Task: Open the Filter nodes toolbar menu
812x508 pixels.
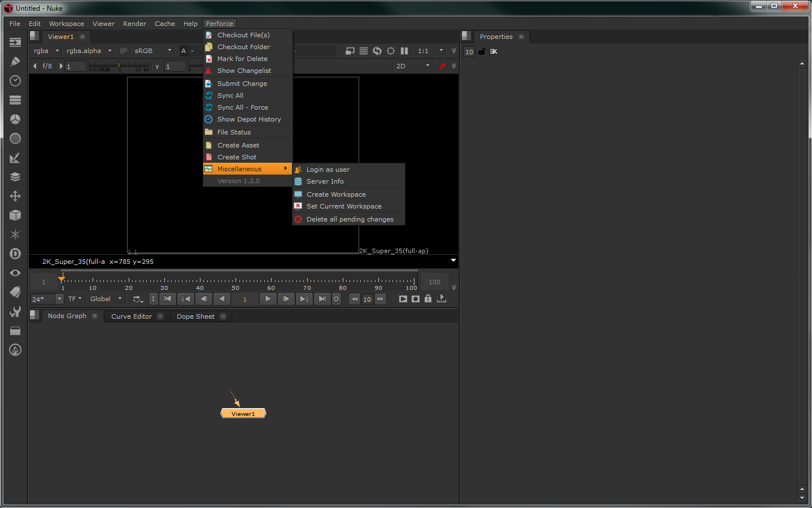Action: point(15,138)
